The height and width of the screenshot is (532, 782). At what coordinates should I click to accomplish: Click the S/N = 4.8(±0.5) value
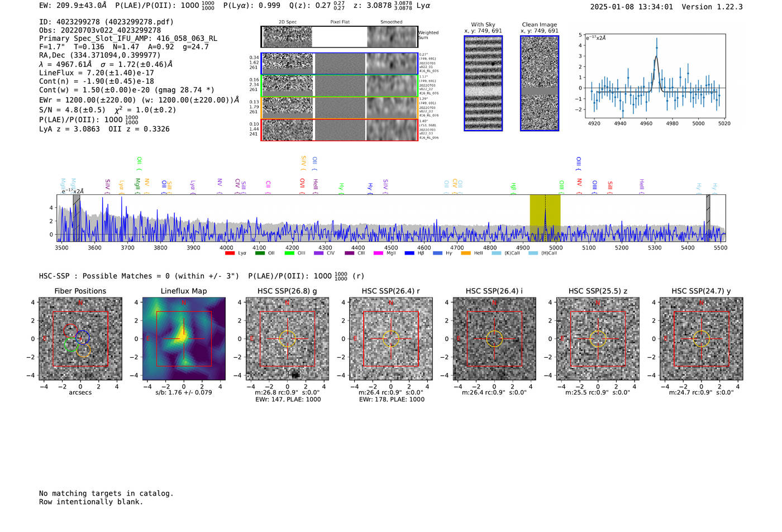click(x=72, y=110)
